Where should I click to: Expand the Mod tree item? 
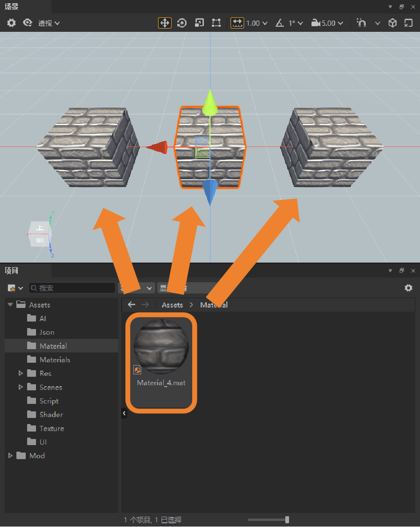pyautogui.click(x=10, y=455)
